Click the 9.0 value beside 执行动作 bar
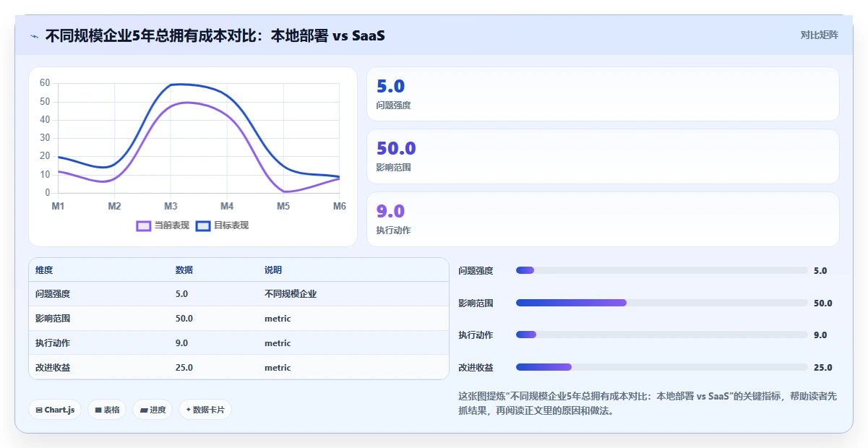The image size is (868, 448). point(820,335)
